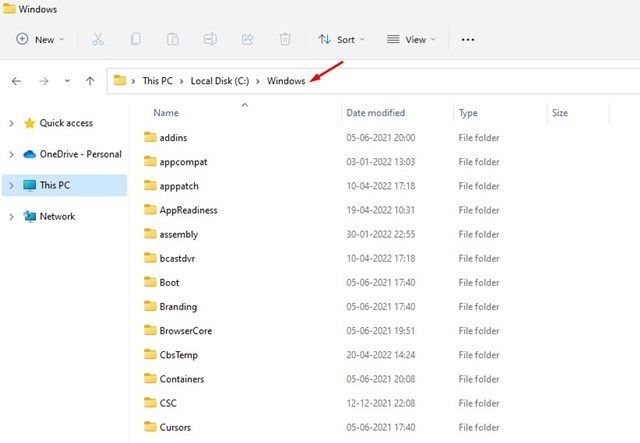Go forward with the right arrow

(x=44, y=81)
